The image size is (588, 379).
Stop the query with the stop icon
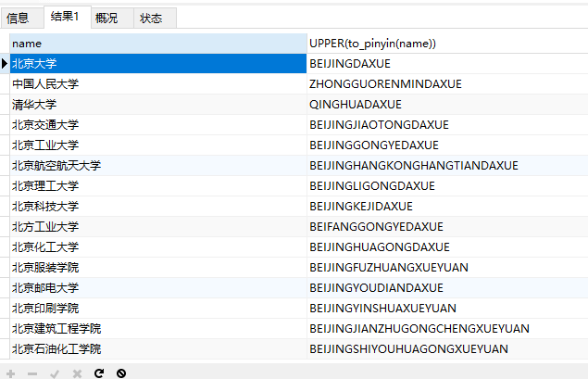coord(121,373)
